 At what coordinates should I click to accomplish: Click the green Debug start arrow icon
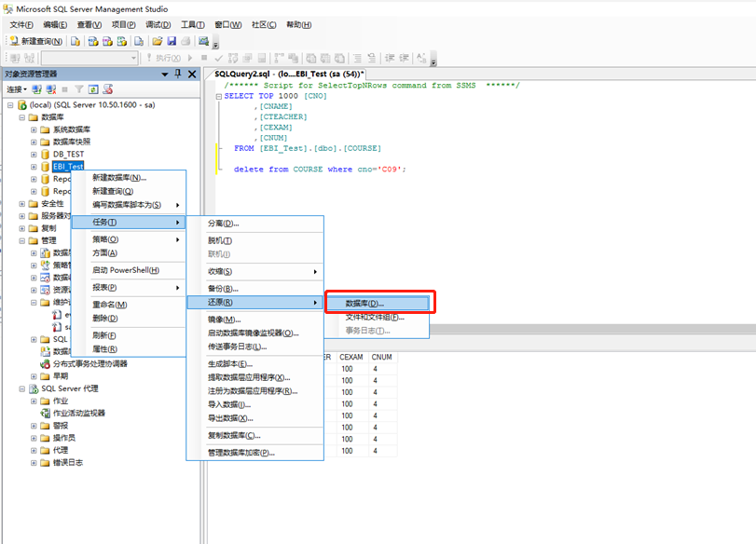coord(188,56)
